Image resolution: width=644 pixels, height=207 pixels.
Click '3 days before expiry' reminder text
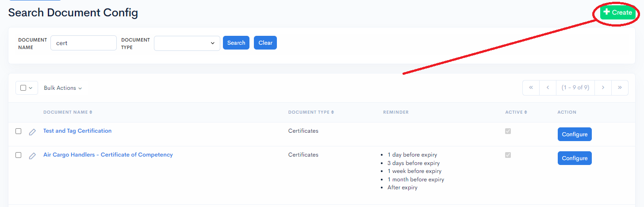pos(414,163)
